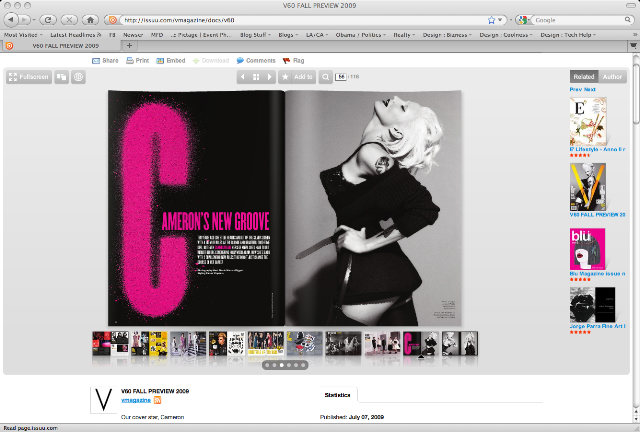Open the V60 Fall Preview cover thumbnail in sidebar

click(588, 187)
